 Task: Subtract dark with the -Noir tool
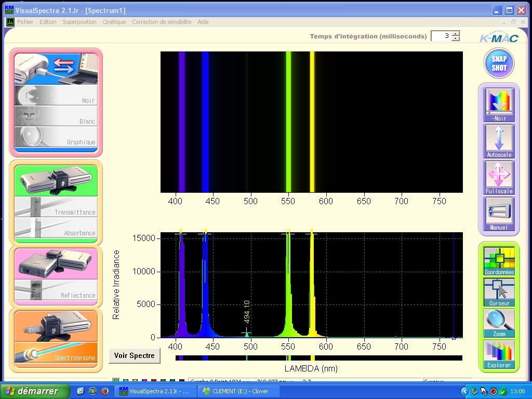pyautogui.click(x=499, y=104)
